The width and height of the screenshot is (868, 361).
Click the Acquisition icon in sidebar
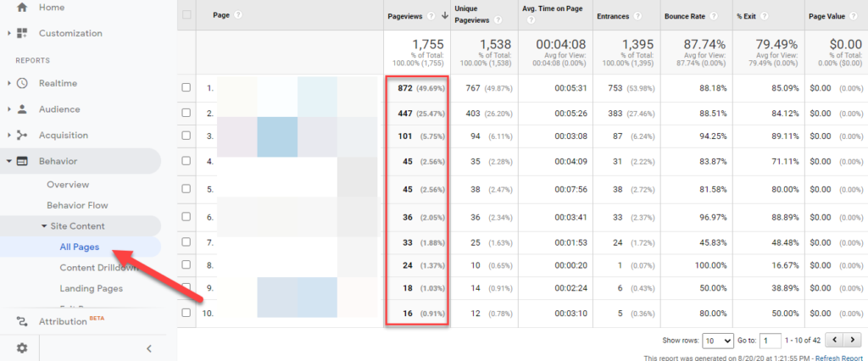click(x=22, y=135)
